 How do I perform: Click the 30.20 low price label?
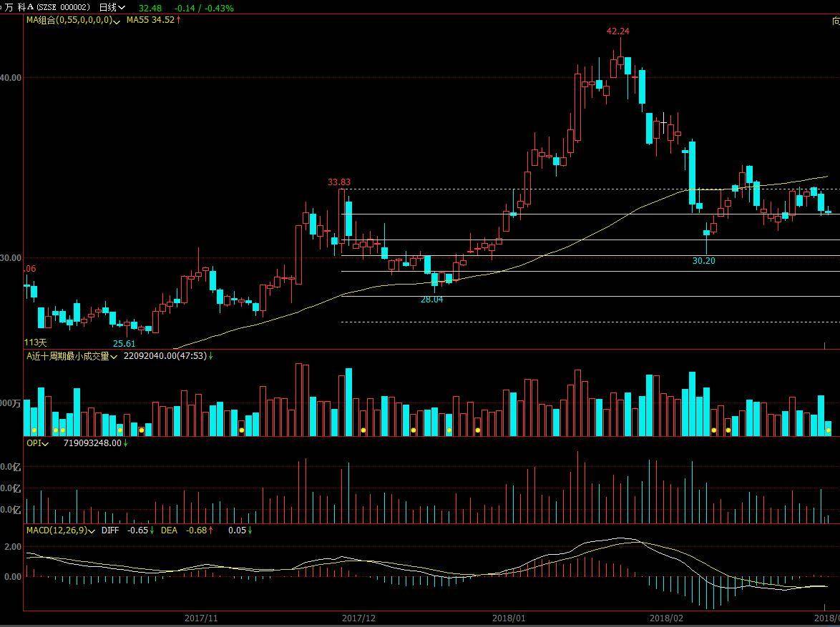(x=703, y=261)
